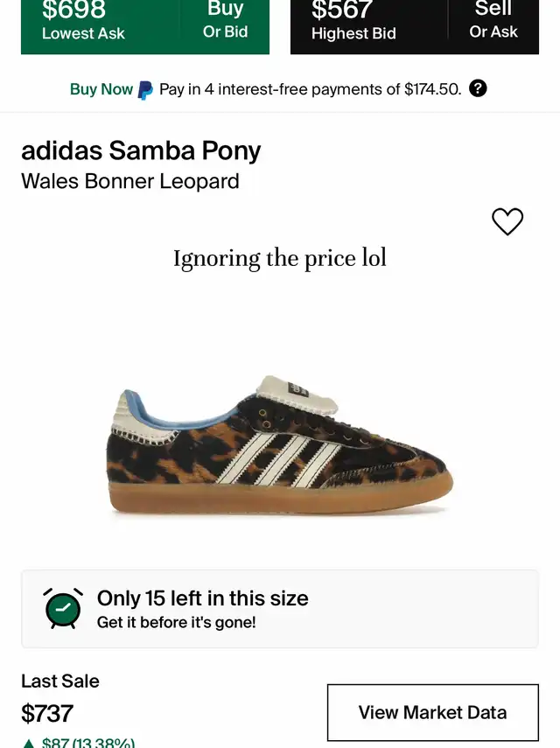Tap the Wales Bonner Leopard subtitle

[x=130, y=181]
